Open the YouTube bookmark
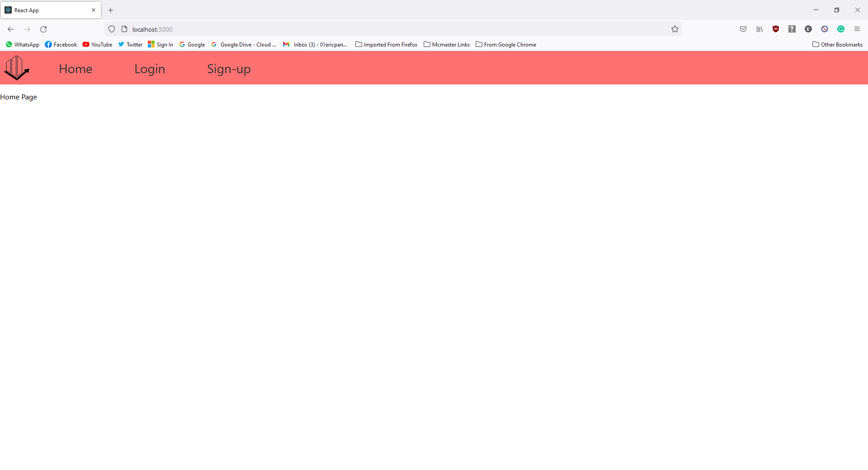The image size is (868, 470). pos(97,44)
